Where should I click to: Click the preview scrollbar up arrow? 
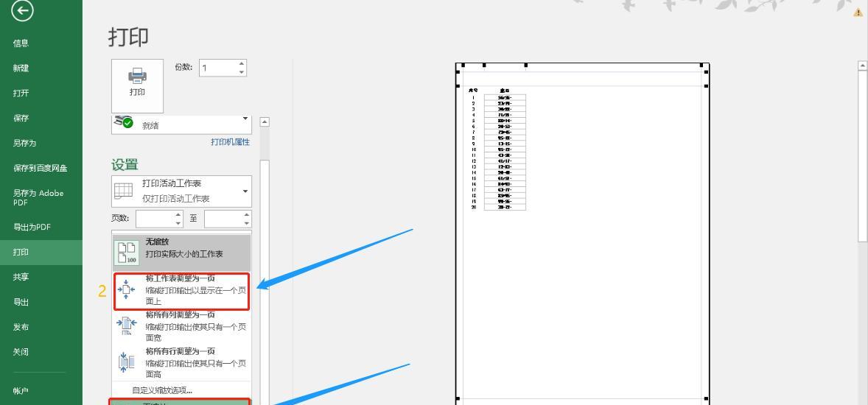(862, 66)
